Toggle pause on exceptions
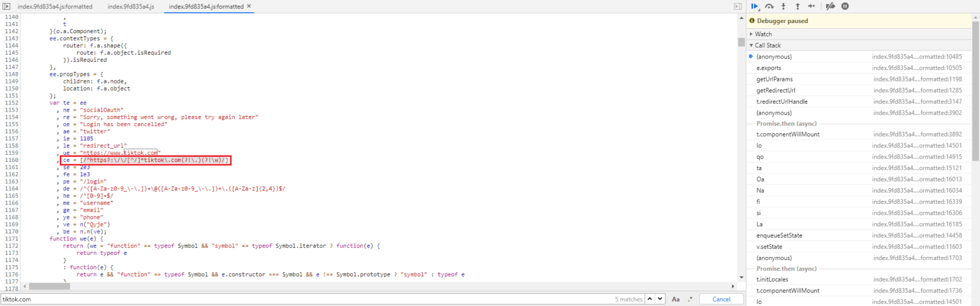 (x=845, y=6)
